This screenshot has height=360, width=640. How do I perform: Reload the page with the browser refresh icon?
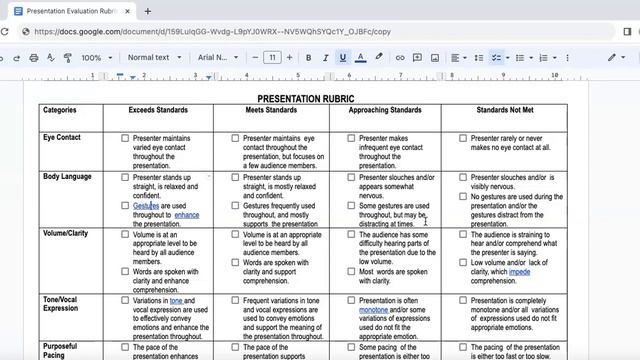coord(4,31)
